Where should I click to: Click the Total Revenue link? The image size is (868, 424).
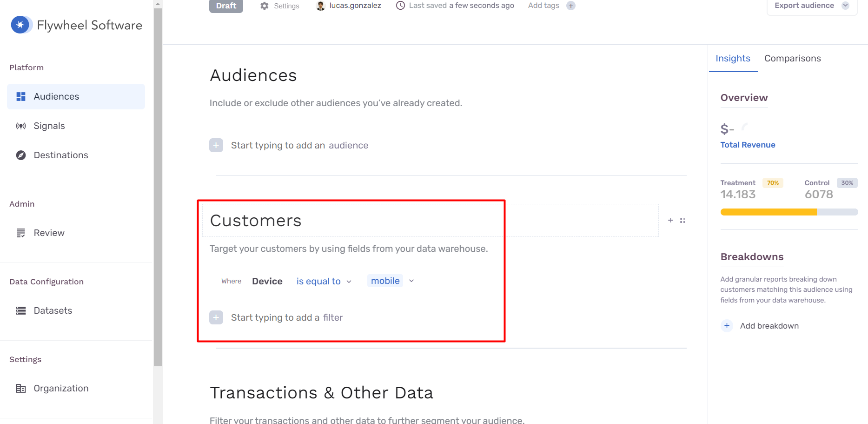pyautogui.click(x=748, y=145)
